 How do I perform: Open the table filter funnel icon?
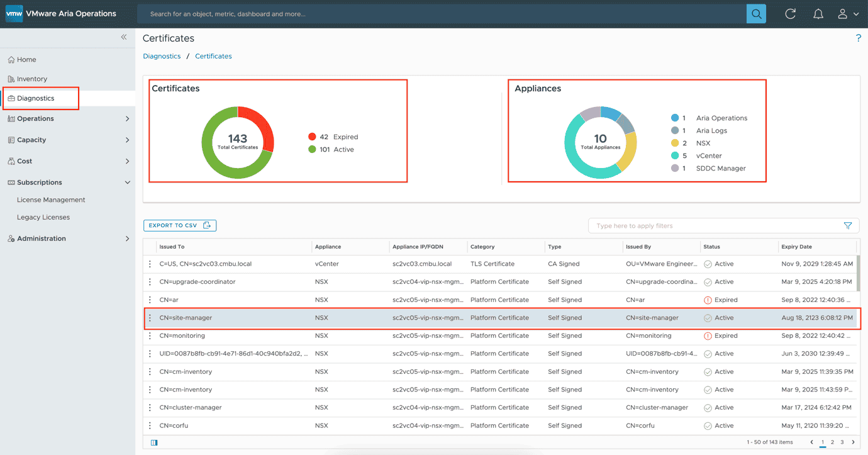tap(848, 226)
